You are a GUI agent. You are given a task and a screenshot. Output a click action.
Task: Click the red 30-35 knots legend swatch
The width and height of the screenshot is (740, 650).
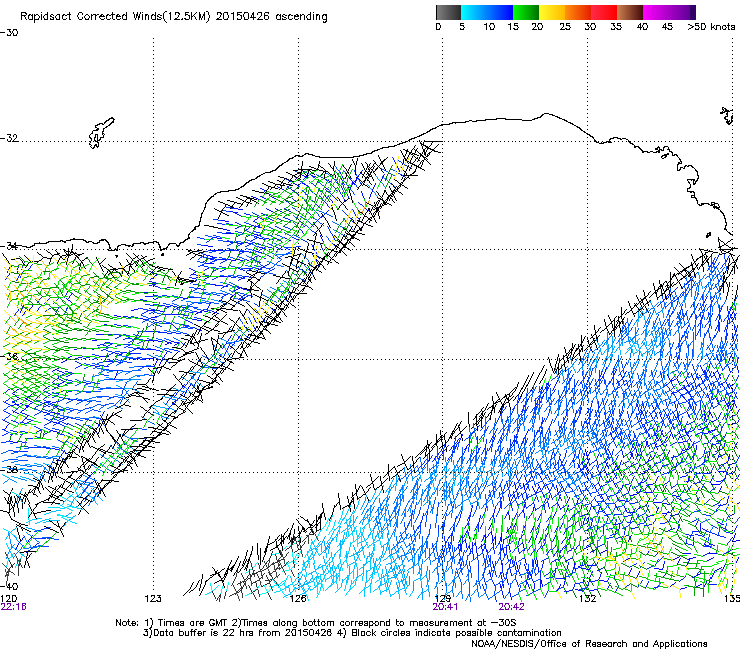click(604, 12)
